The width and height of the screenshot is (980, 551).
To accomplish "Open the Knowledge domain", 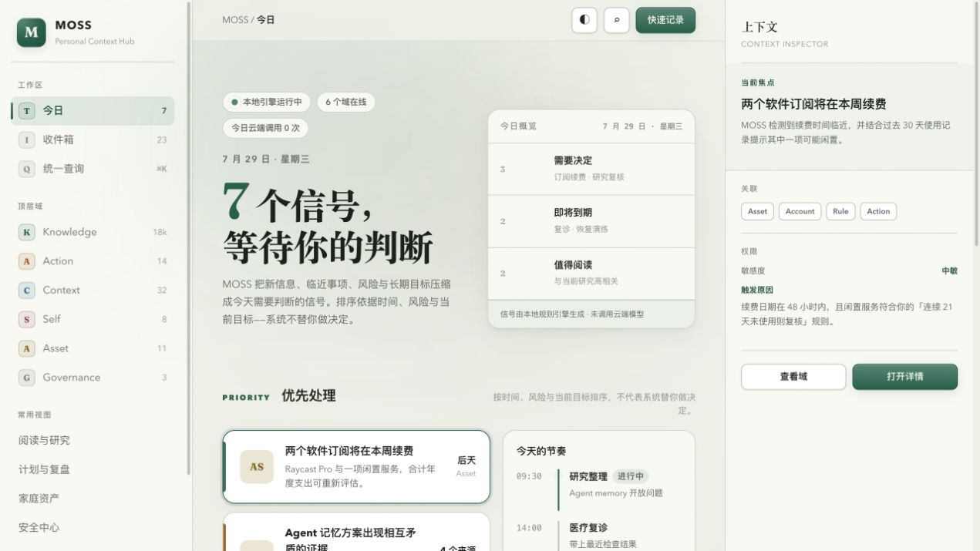I will (93, 232).
